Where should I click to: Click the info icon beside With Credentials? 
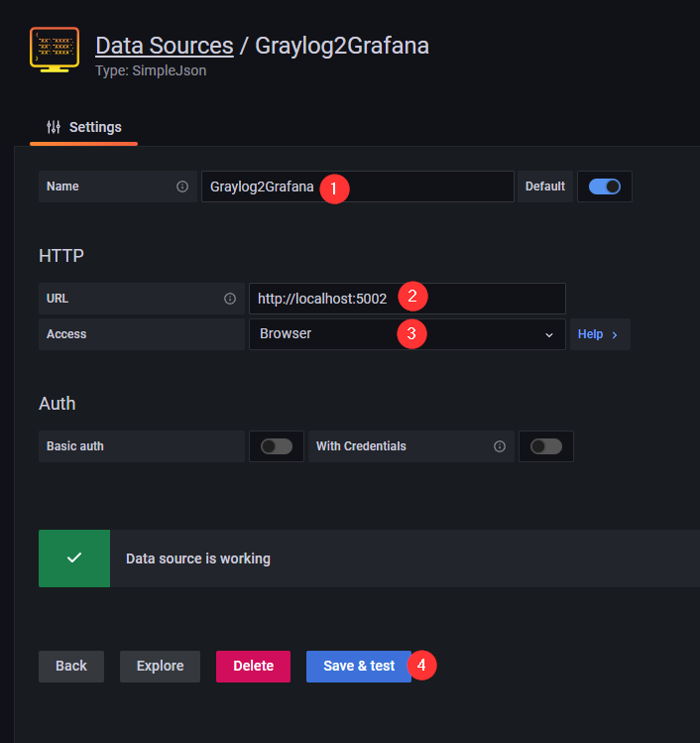pyautogui.click(x=499, y=446)
